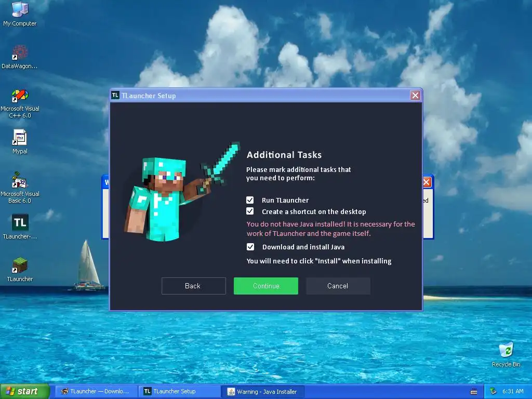Screen dimensions: 532x399
Task: Open the Windows start menu
Action: click(x=25, y=391)
